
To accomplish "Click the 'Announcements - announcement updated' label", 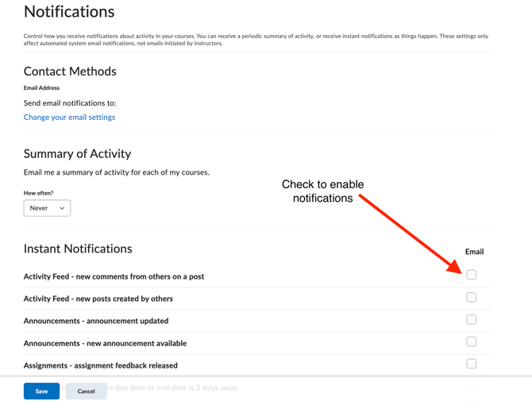I will click(95, 321).
